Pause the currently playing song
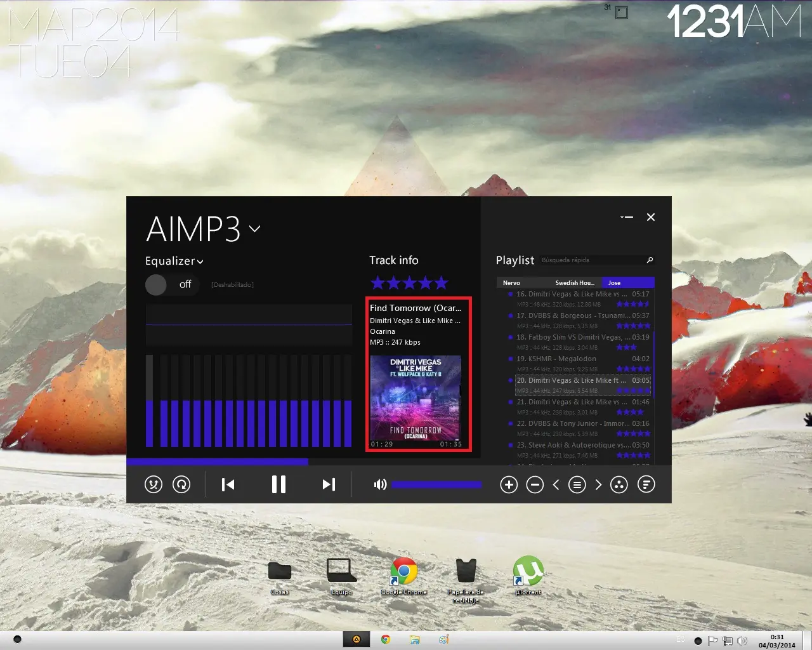 click(x=278, y=484)
